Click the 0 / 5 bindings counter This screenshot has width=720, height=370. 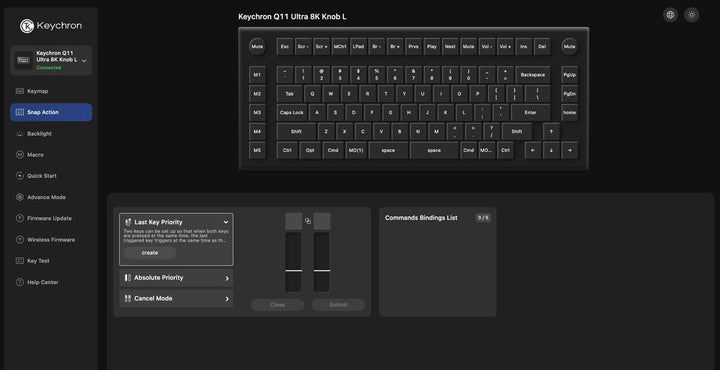coord(483,218)
